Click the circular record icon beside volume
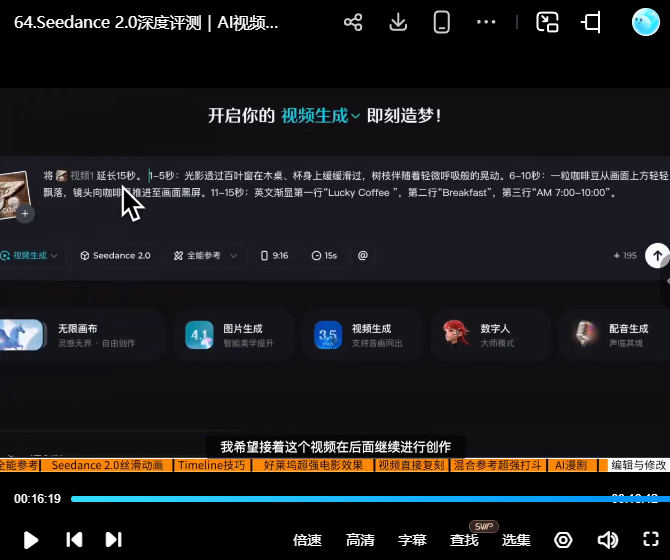This screenshot has width=670, height=560. click(x=563, y=540)
